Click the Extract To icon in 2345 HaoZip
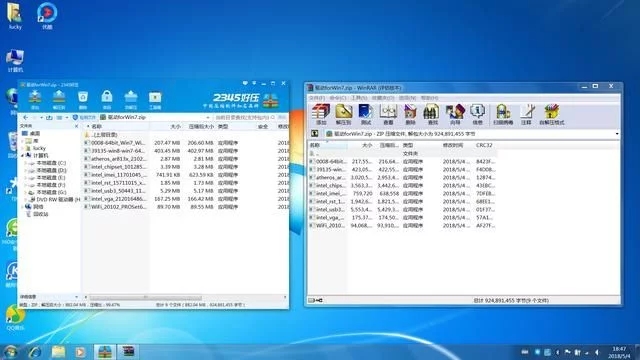Viewport: 640px width, 360px height. [59, 99]
